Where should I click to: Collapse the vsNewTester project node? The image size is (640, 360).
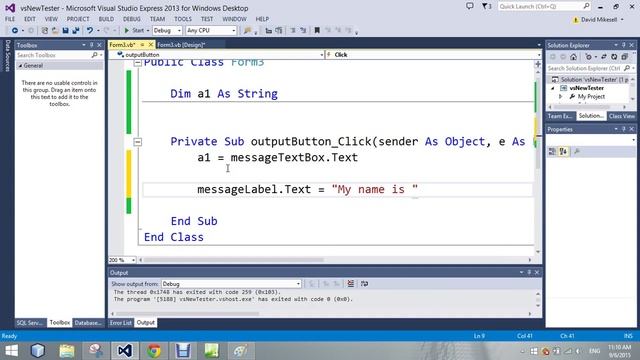pyautogui.click(x=553, y=88)
